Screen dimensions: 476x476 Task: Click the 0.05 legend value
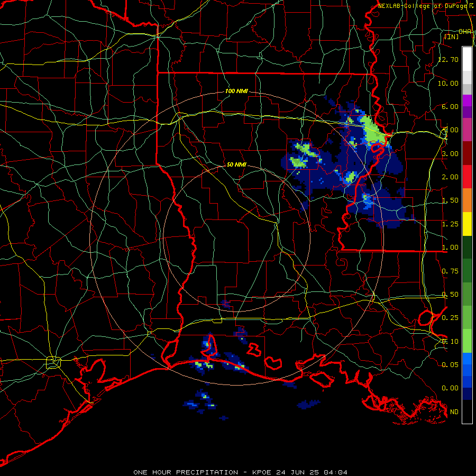[450, 364]
